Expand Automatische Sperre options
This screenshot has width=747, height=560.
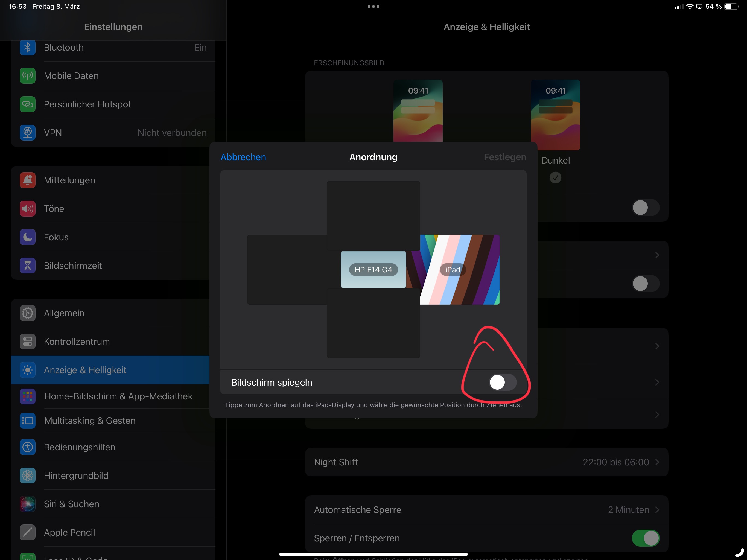[x=657, y=510]
